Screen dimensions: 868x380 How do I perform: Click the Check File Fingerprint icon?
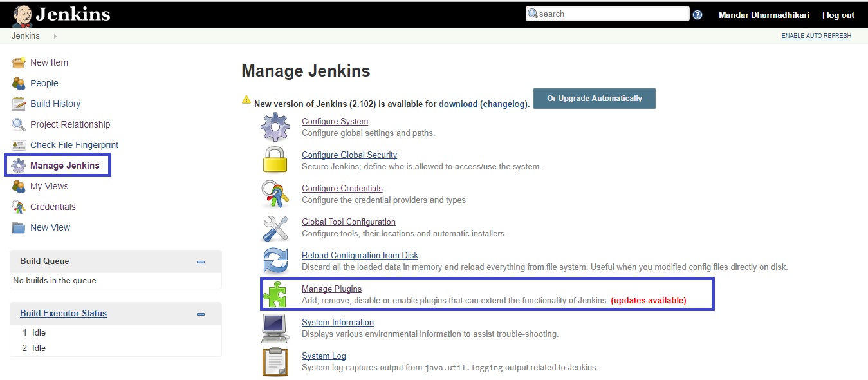coord(19,145)
